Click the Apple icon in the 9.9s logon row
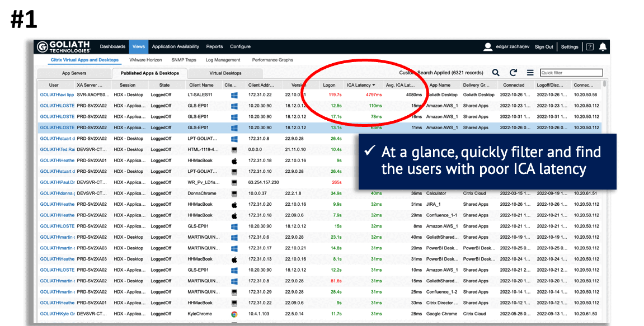The height and width of the screenshot is (326, 644). pyautogui.click(x=234, y=205)
